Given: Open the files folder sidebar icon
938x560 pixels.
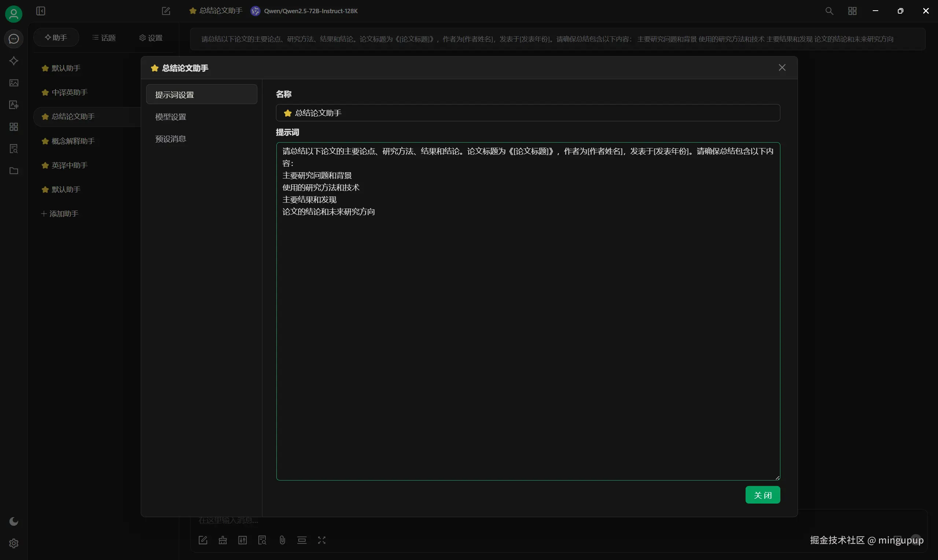Looking at the screenshot, I should [14, 171].
